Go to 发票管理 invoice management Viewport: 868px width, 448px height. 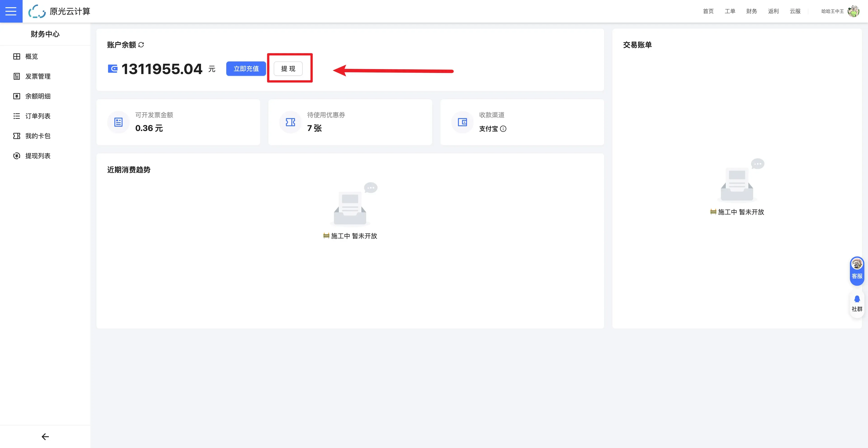(37, 76)
